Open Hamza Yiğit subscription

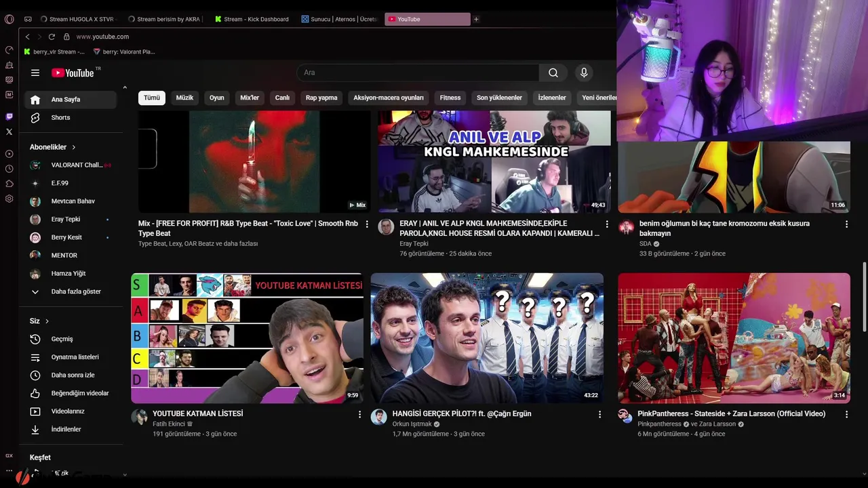[x=71, y=273]
